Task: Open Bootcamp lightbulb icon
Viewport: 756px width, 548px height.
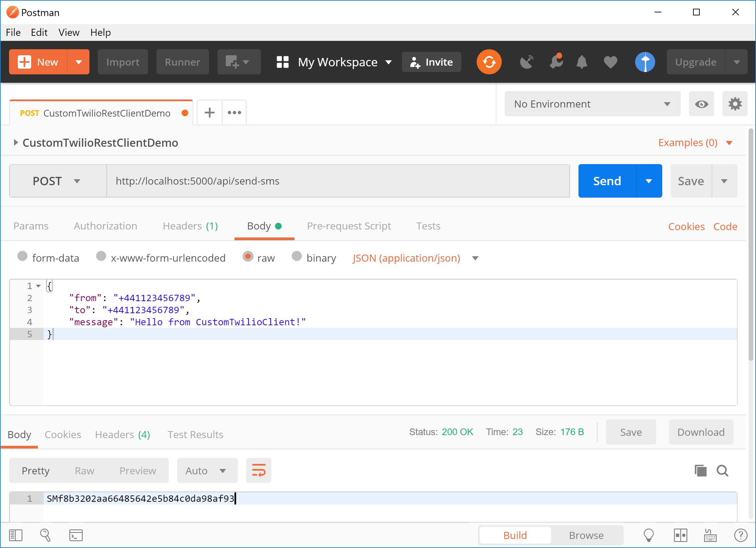Action: coord(649,535)
